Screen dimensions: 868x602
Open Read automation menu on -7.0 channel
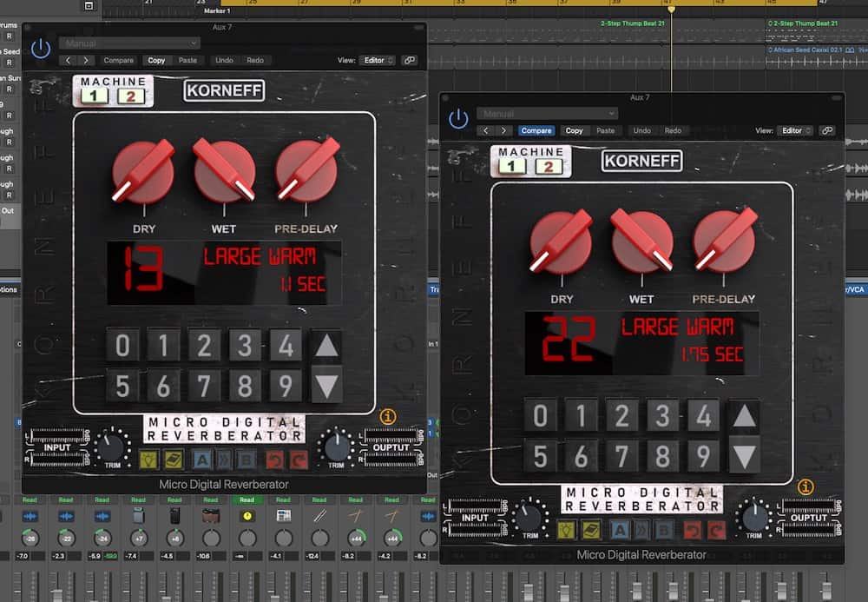point(30,500)
